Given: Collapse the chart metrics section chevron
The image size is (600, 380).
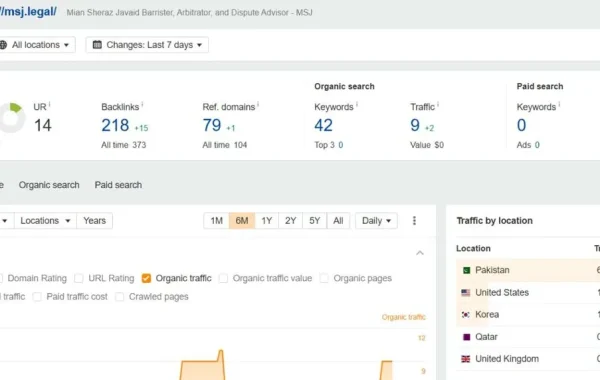Looking at the screenshot, I should [x=420, y=253].
